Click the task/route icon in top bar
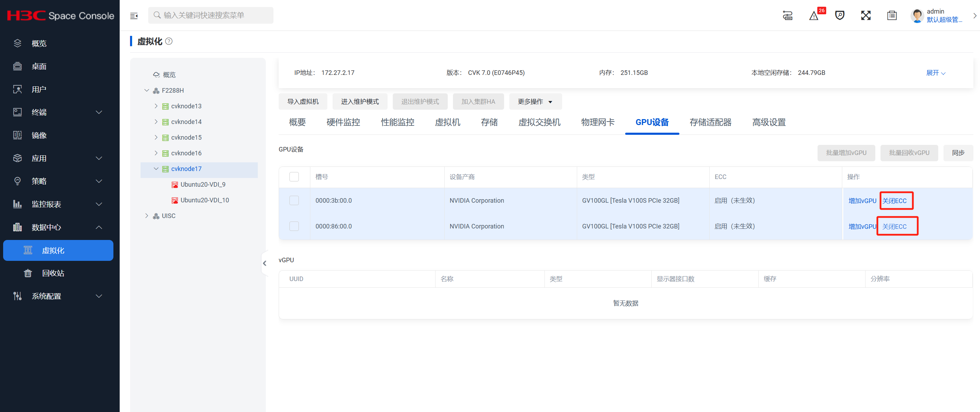Screen dimensions: 980x412 [788, 16]
